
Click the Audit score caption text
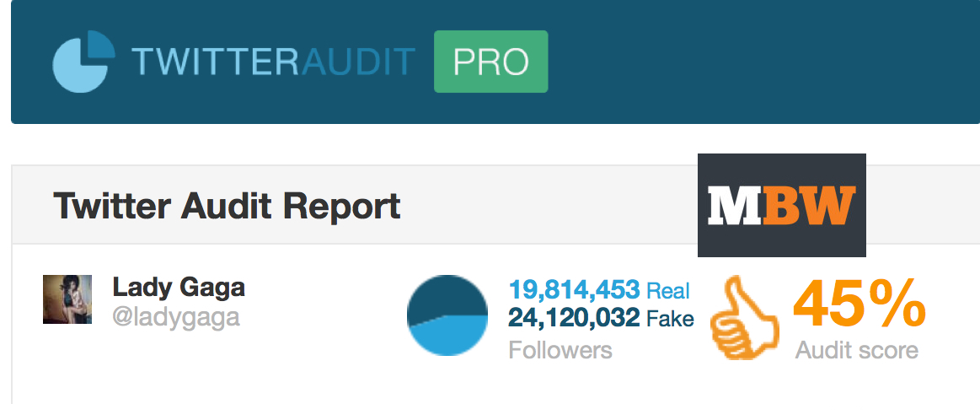point(857,350)
